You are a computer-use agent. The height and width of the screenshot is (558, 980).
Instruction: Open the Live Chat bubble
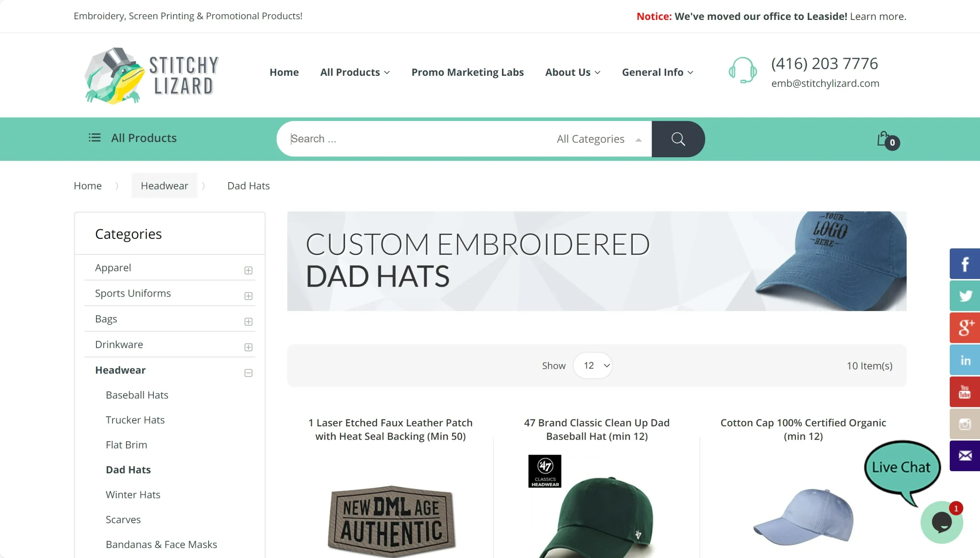tap(902, 467)
